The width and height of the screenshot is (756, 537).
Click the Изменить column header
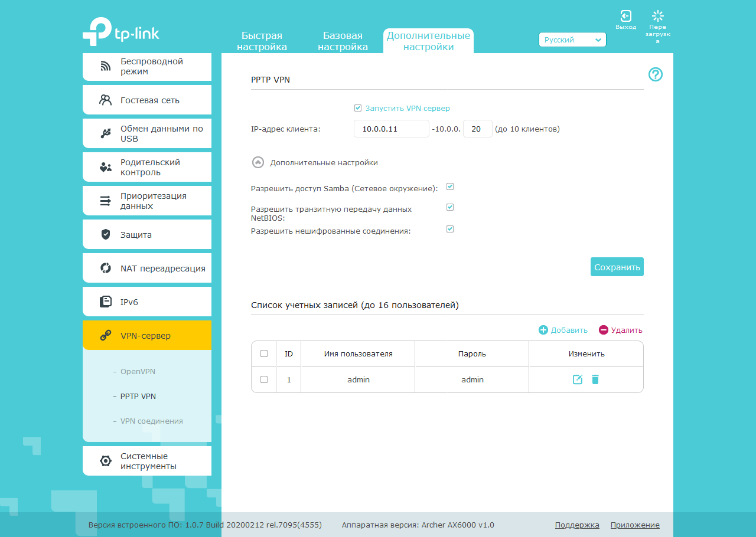586,353
